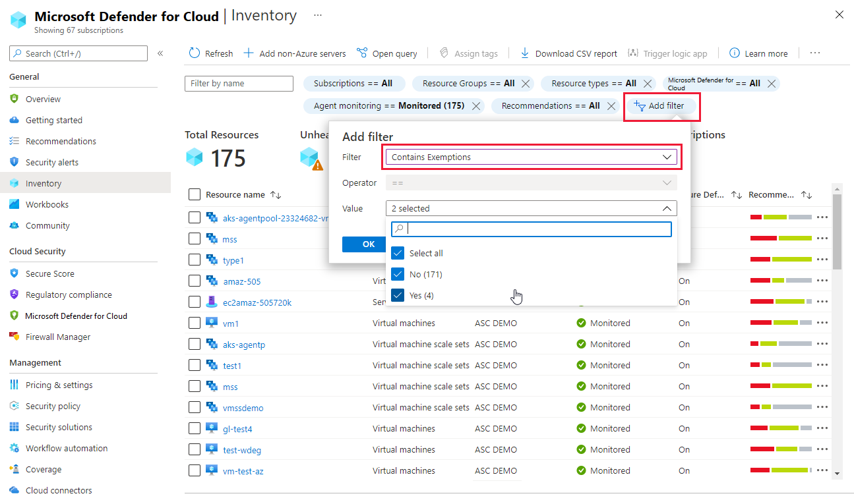
Task: Open the Contains Exemptions filter dropdown
Action: 532,157
